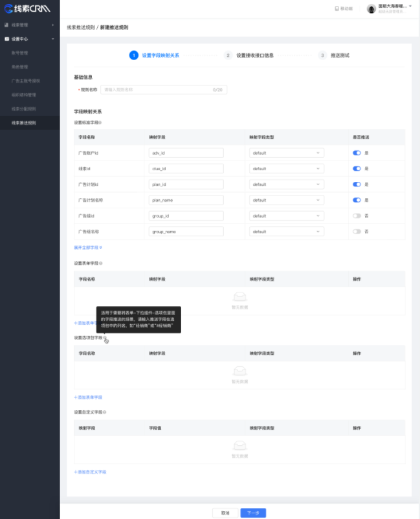Click the info icon beside 设置表单字段
Screen dimensions: 420x519
101,263
